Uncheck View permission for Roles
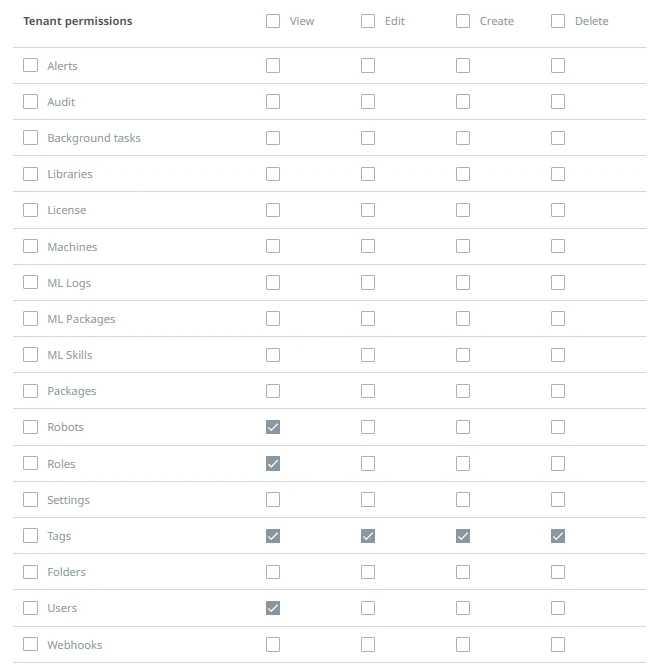 pos(273,463)
